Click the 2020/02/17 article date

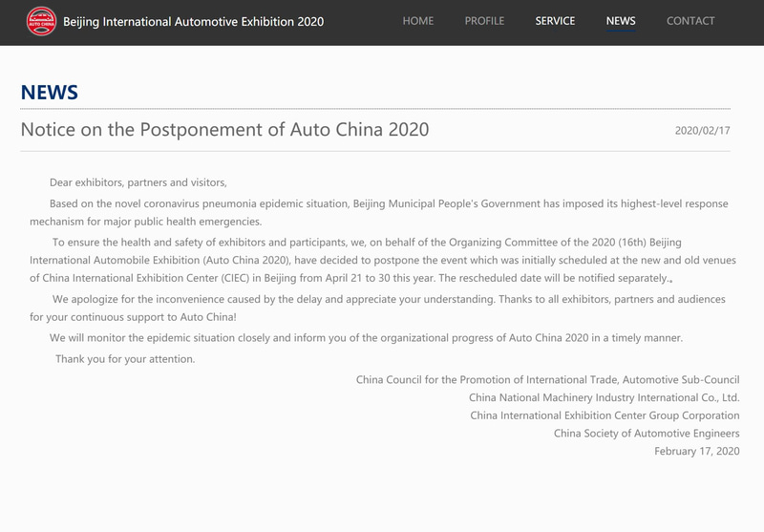tap(702, 131)
